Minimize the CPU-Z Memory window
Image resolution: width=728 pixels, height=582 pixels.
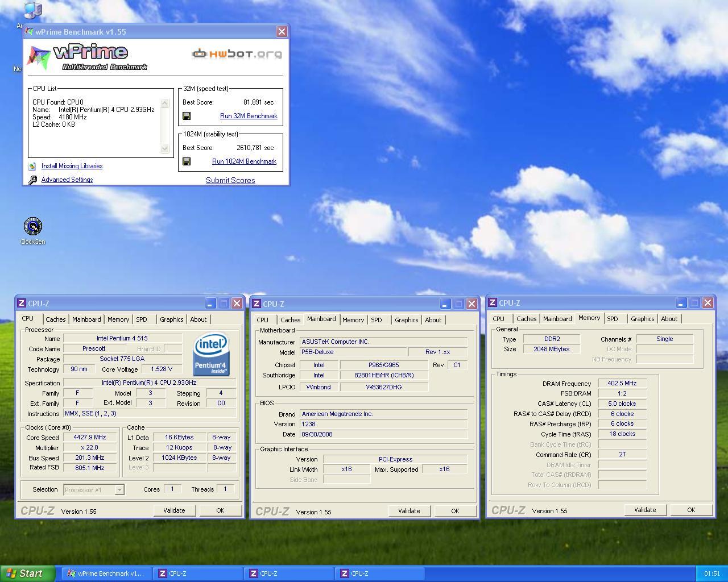coord(681,303)
